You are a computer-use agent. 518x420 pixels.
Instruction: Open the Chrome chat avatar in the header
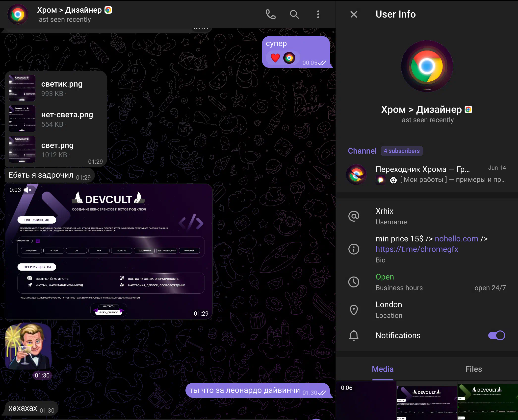click(x=18, y=14)
